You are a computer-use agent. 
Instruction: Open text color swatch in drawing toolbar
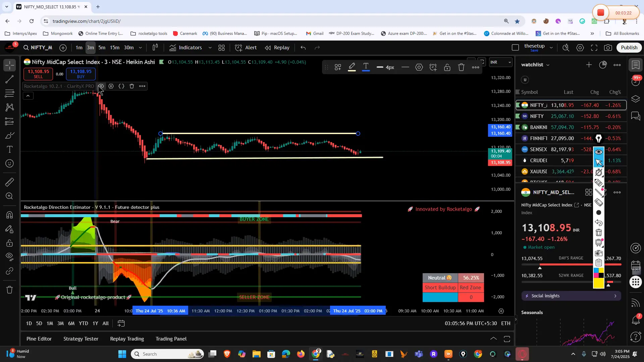tap(366, 67)
